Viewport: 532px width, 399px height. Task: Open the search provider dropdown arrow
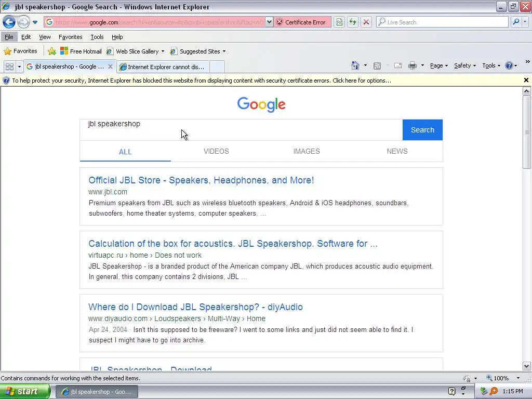pyautogui.click(x=525, y=22)
